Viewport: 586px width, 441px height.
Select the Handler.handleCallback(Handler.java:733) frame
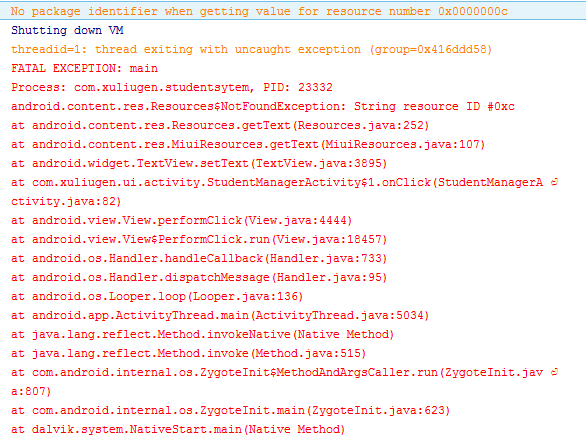click(199, 259)
